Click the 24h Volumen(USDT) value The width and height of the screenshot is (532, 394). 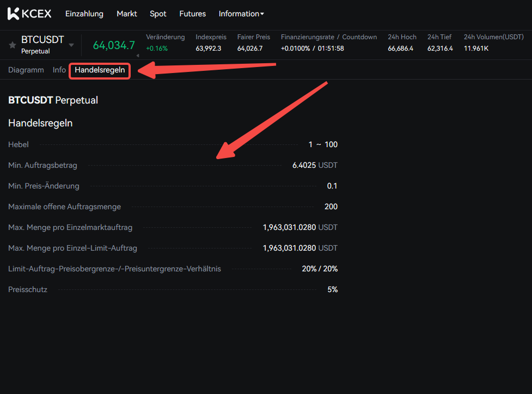tap(476, 49)
